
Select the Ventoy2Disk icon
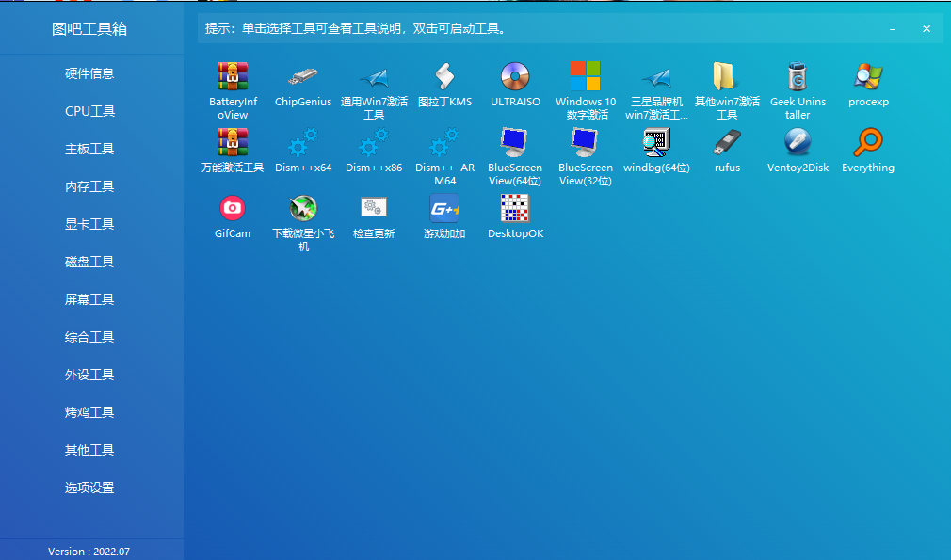(x=798, y=143)
